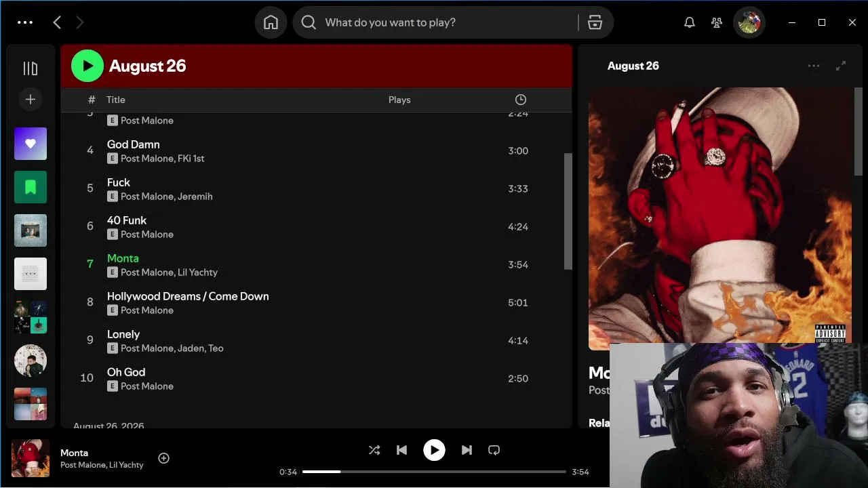Open the profile avatar menu

(x=749, y=22)
